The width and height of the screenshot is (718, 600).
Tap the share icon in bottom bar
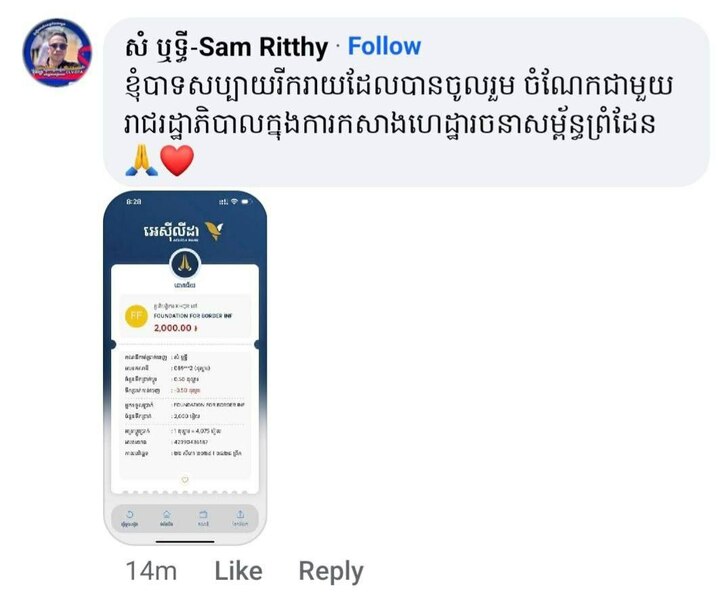pyautogui.click(x=240, y=514)
